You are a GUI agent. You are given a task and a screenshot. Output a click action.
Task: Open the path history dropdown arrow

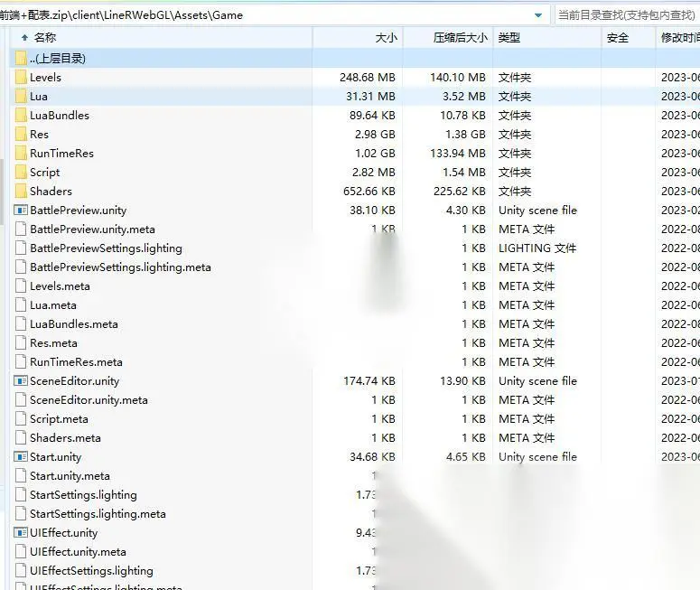pos(538,15)
